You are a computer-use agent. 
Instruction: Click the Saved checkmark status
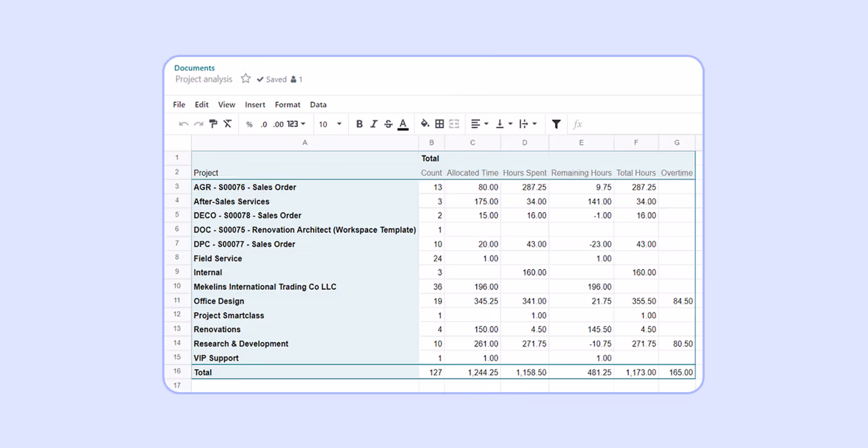[272, 79]
